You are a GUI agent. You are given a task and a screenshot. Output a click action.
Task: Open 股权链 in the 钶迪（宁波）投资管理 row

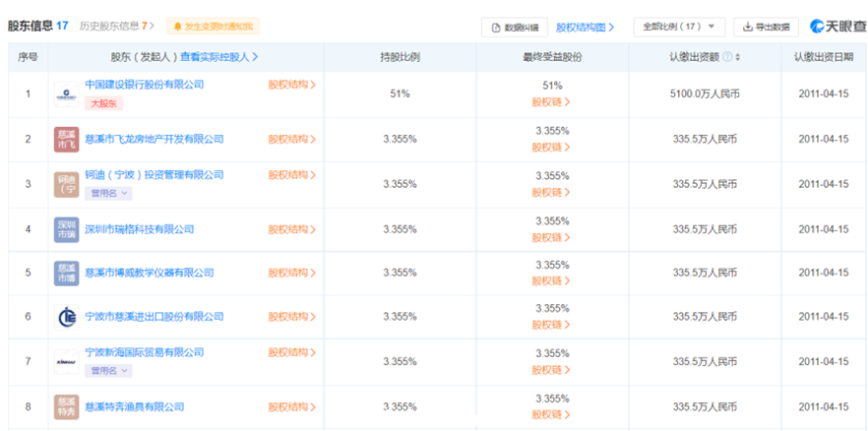[551, 193]
